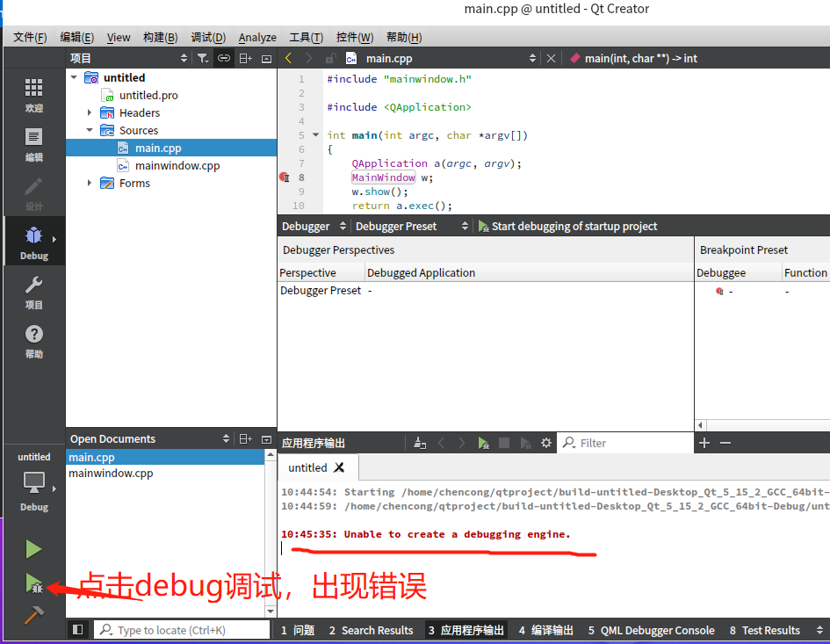The height and width of the screenshot is (644, 830).
Task: Select mainwindow.cpp in Open Documents
Action: point(111,473)
